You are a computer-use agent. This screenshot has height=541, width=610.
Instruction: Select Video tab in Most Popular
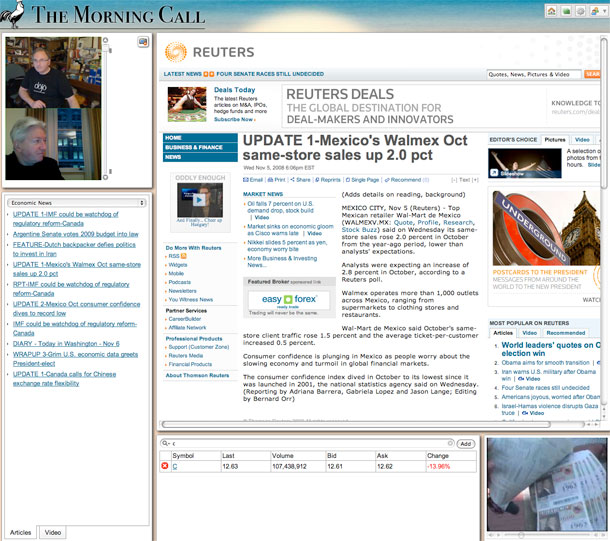[529, 333]
